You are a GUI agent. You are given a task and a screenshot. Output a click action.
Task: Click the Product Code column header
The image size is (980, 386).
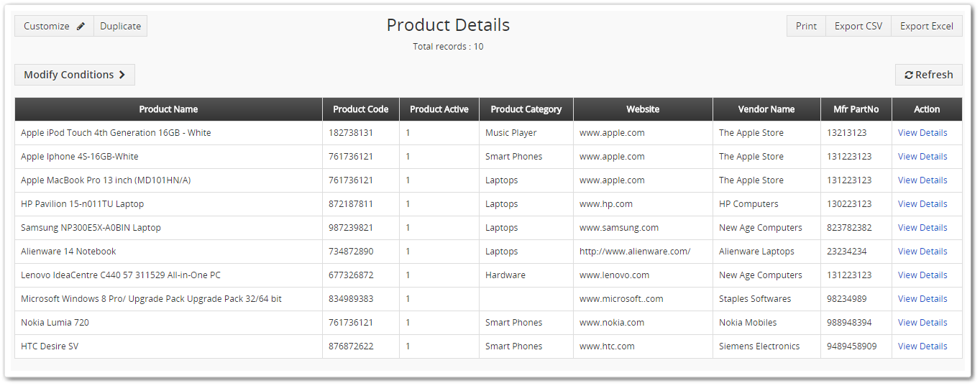[x=360, y=109]
